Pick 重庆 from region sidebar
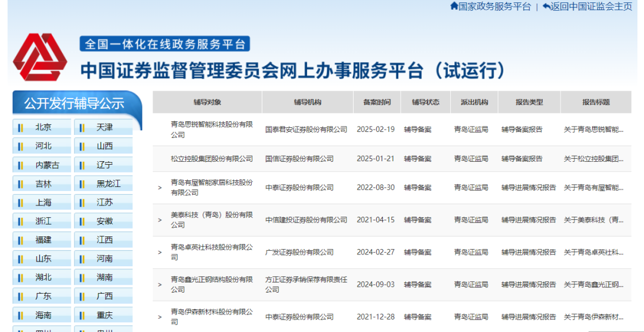 point(104,315)
